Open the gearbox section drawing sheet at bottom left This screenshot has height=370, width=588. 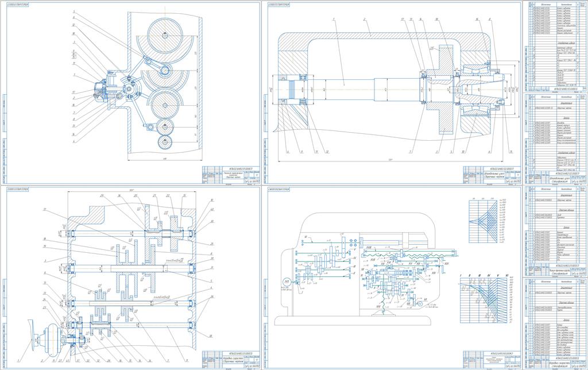click(x=131, y=277)
